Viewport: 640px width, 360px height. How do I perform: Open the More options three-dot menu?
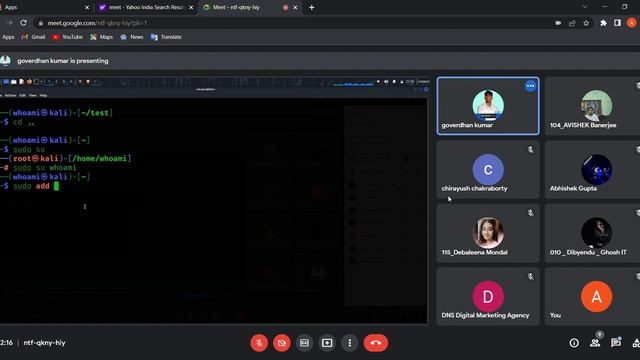(350, 343)
